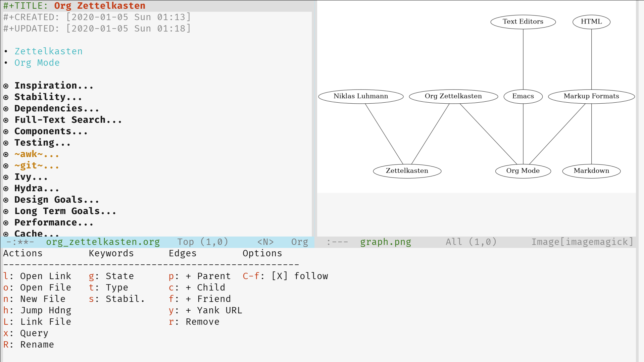
Task: Select the Hydra heading text
Action: (37, 188)
